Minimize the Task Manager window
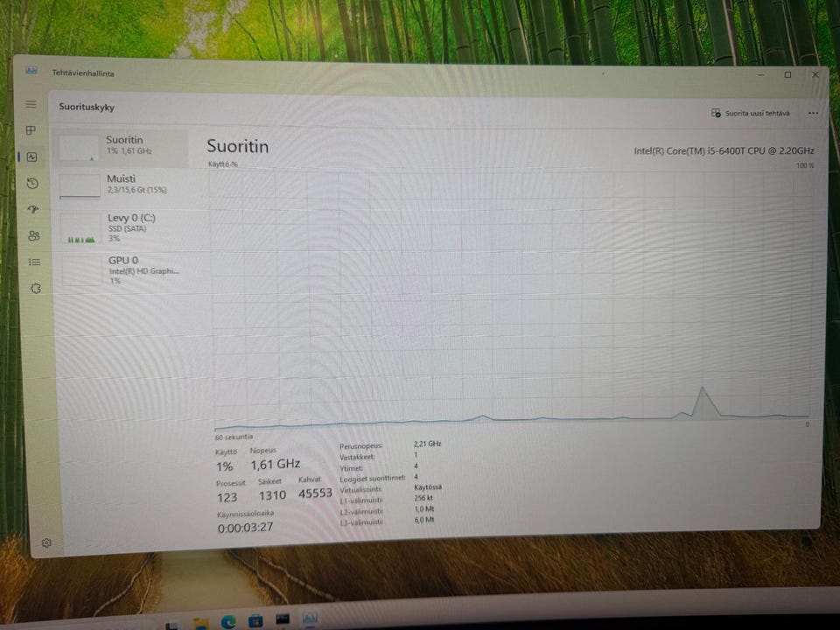 pyautogui.click(x=760, y=75)
